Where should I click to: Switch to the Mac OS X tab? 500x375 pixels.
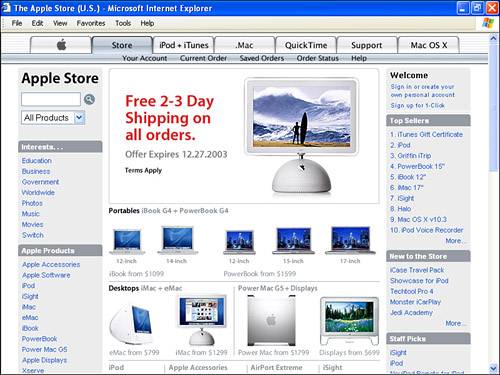[x=429, y=45]
